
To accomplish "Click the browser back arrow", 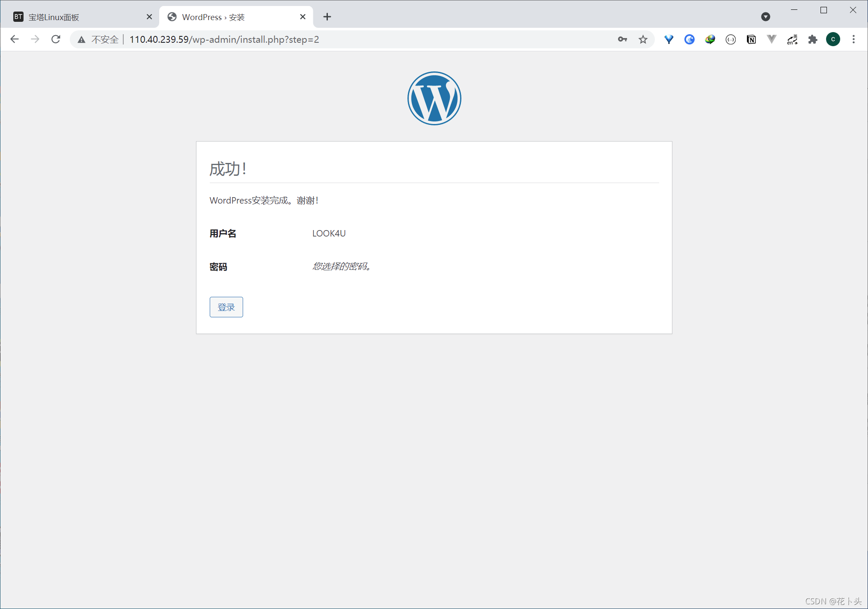I will pyautogui.click(x=15, y=39).
